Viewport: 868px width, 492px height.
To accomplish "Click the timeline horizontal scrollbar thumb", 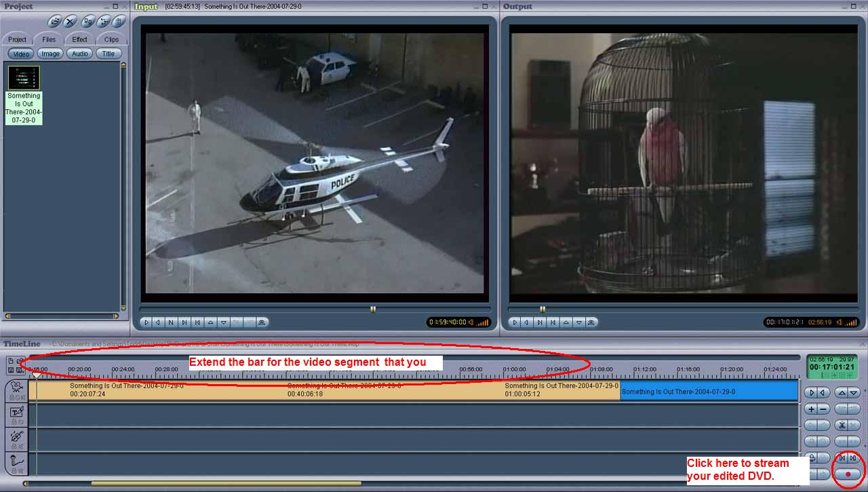I will pyautogui.click(x=226, y=484).
